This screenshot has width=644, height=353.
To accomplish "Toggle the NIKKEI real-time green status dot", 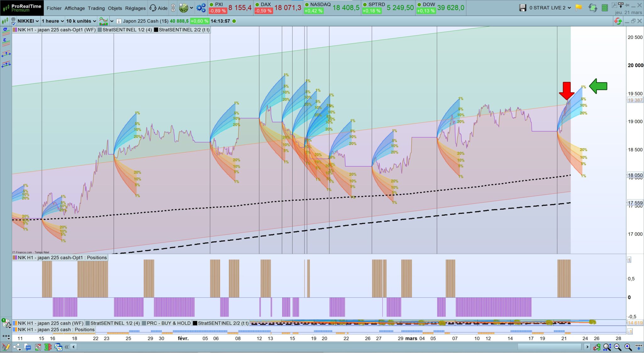I will coord(234,21).
